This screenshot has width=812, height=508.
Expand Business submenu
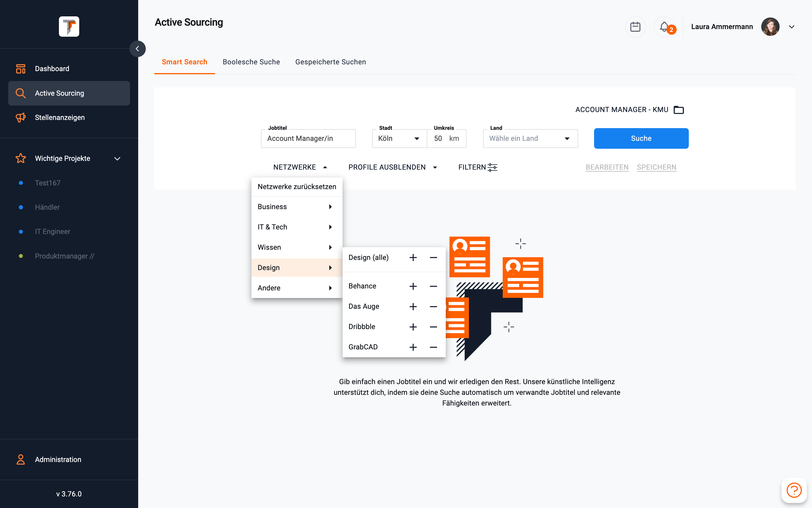[297, 207]
